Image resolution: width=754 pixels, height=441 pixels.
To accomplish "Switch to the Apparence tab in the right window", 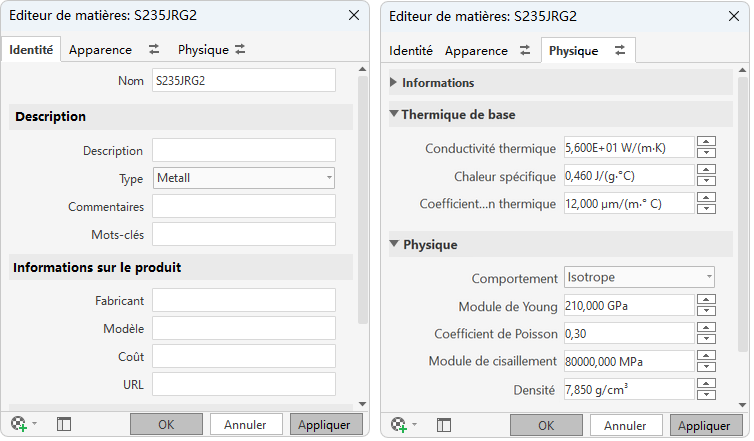I will pos(476,50).
